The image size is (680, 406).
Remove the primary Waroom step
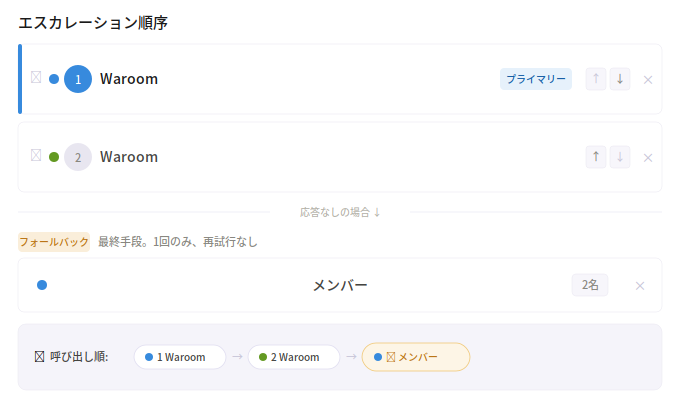[x=648, y=80]
